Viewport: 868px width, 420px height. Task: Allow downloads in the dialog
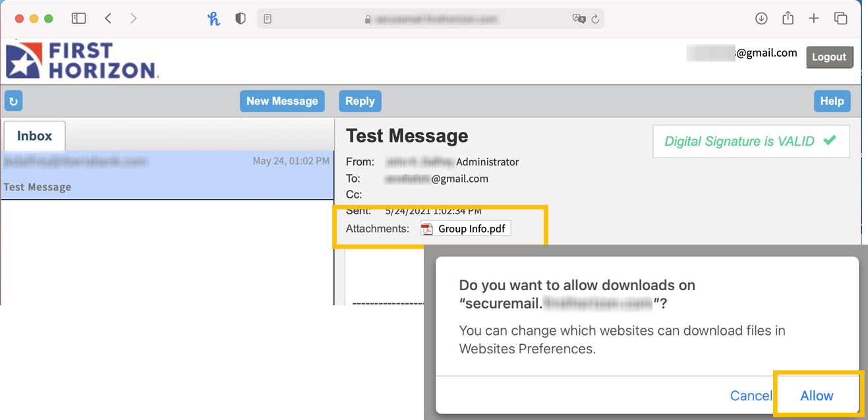click(x=817, y=396)
